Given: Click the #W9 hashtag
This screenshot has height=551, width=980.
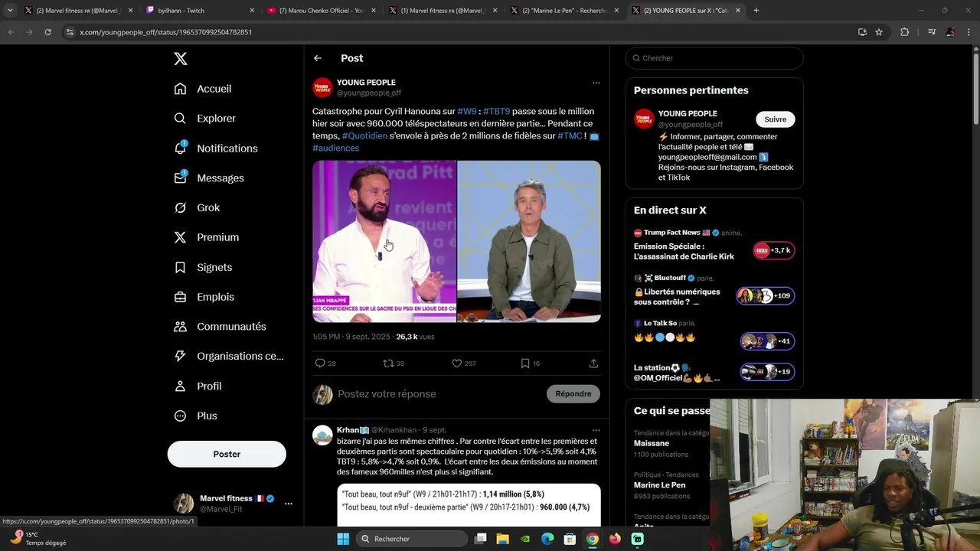Looking at the screenshot, I should tap(467, 112).
